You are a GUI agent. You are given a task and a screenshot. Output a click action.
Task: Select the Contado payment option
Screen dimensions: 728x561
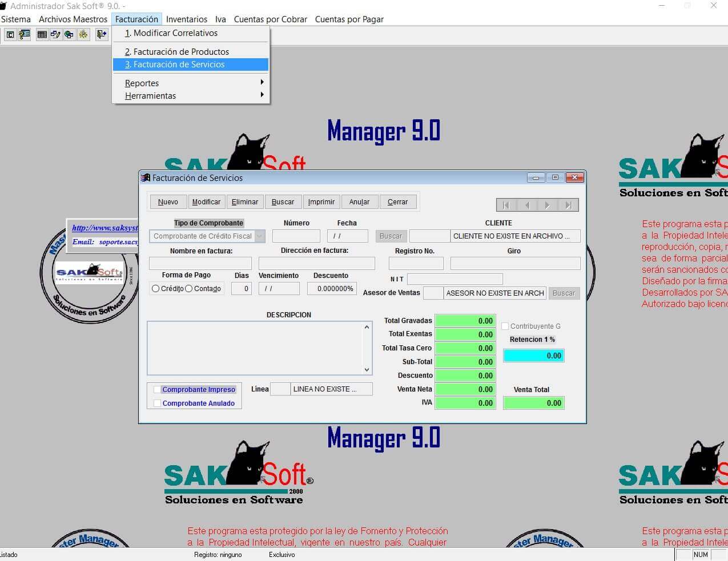point(188,289)
